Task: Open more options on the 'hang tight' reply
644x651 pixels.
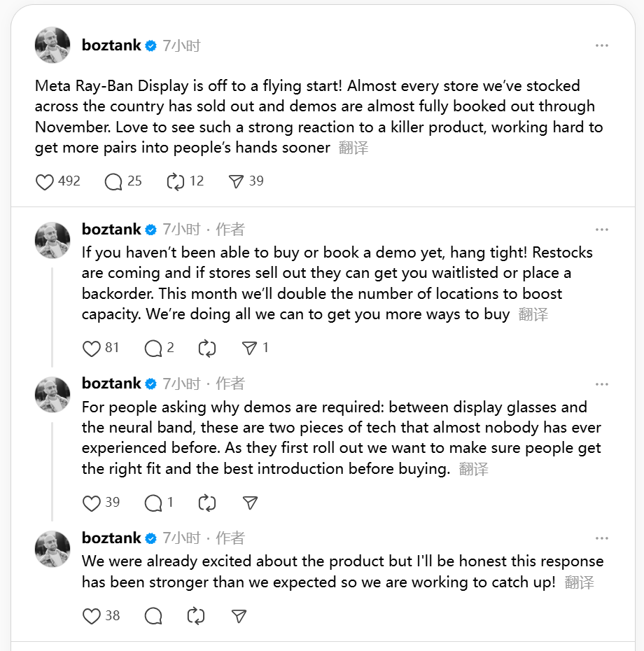Action: [602, 230]
